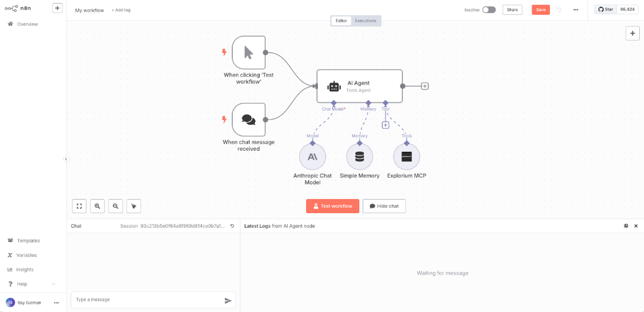644x312 pixels.
Task: Open workflow history icon
Action: tap(559, 10)
